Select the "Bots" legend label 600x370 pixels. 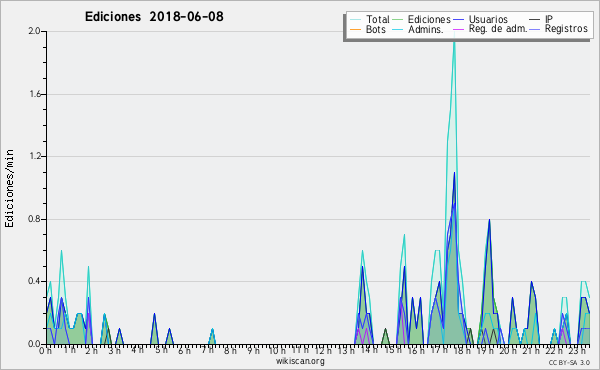click(x=375, y=29)
